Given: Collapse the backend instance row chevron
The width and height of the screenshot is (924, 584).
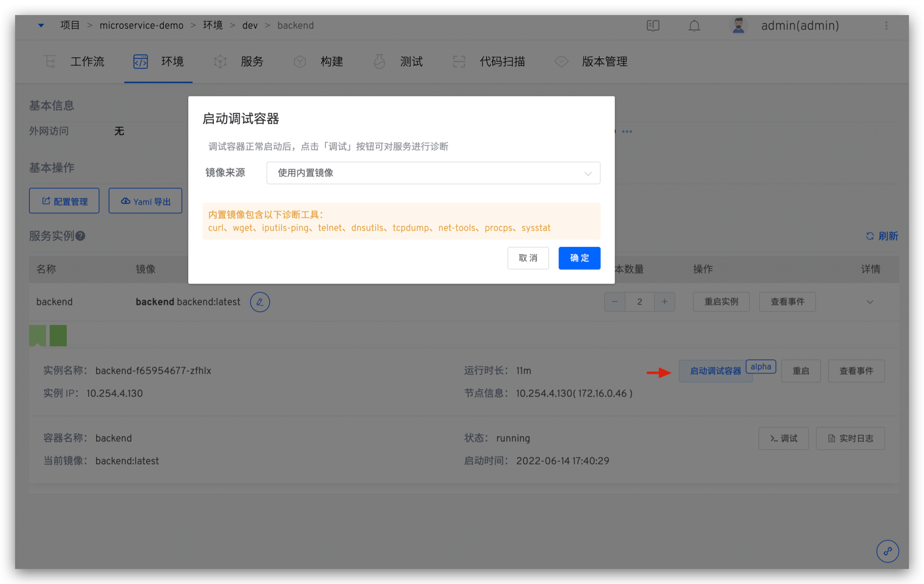Looking at the screenshot, I should pos(870,302).
